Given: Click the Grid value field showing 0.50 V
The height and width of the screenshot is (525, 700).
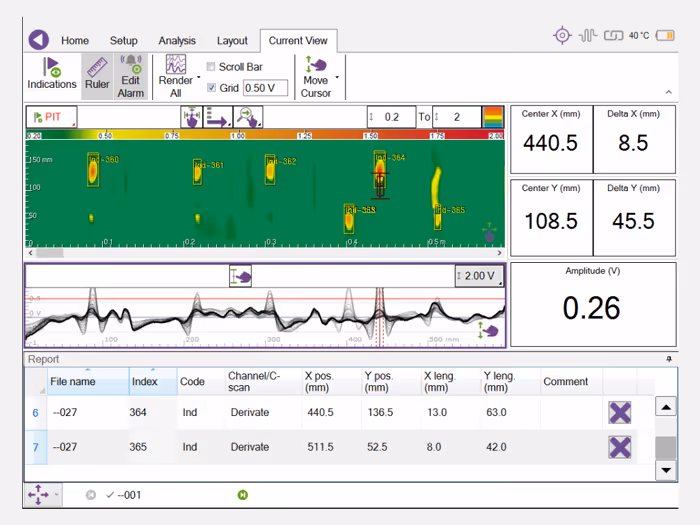Looking at the screenshot, I should 266,88.
